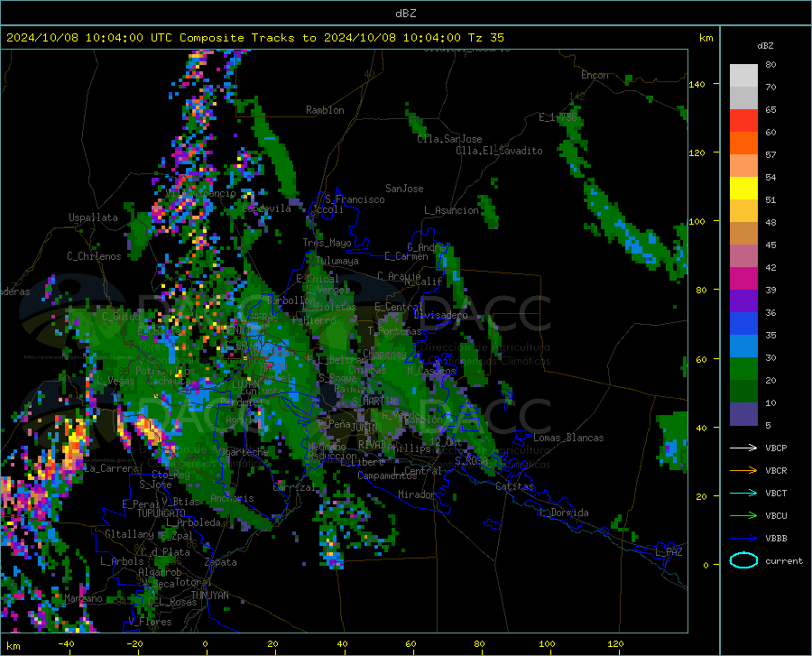Select the L_Dormida place label
812x656 pixels.
564,513
